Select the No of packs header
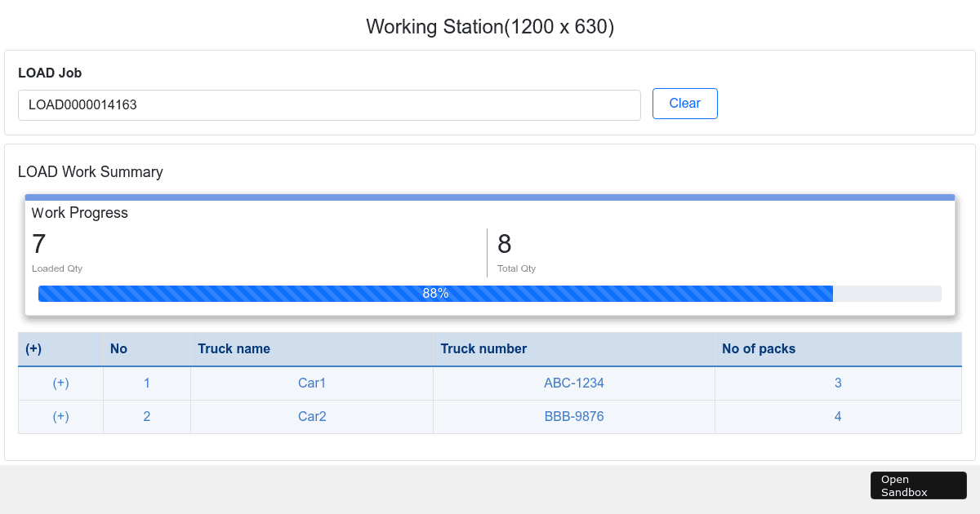This screenshot has width=980, height=514. [759, 349]
